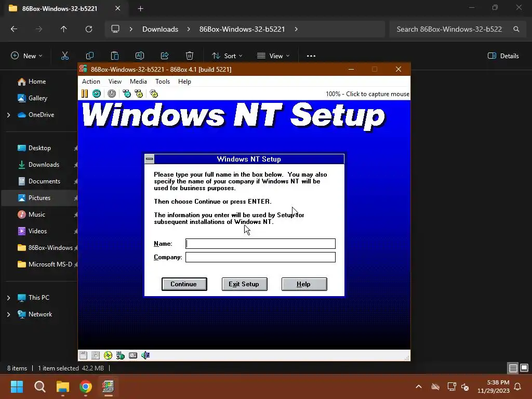Click the Rename icon in File Explorer
This screenshot has width=532, height=399.
140,56
